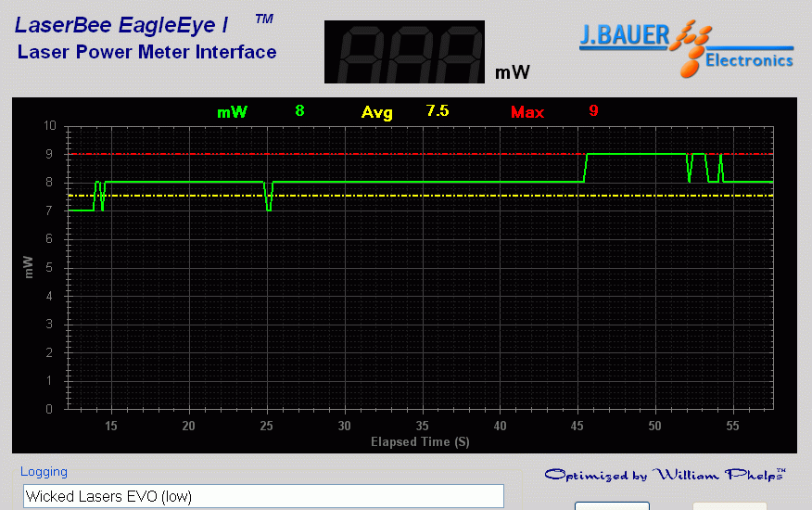The width and height of the screenshot is (812, 510).
Task: Click the 40 second mark on time axis
Action: point(500,426)
